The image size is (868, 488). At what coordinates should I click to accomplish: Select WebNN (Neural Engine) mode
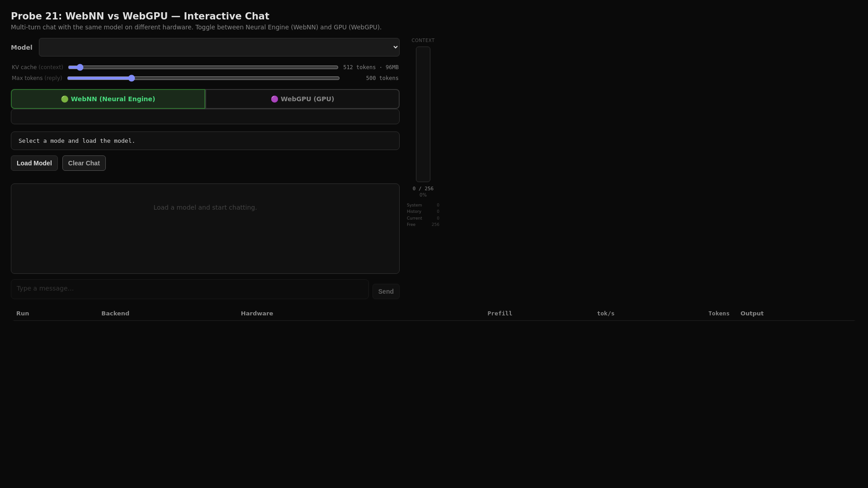coord(108,99)
